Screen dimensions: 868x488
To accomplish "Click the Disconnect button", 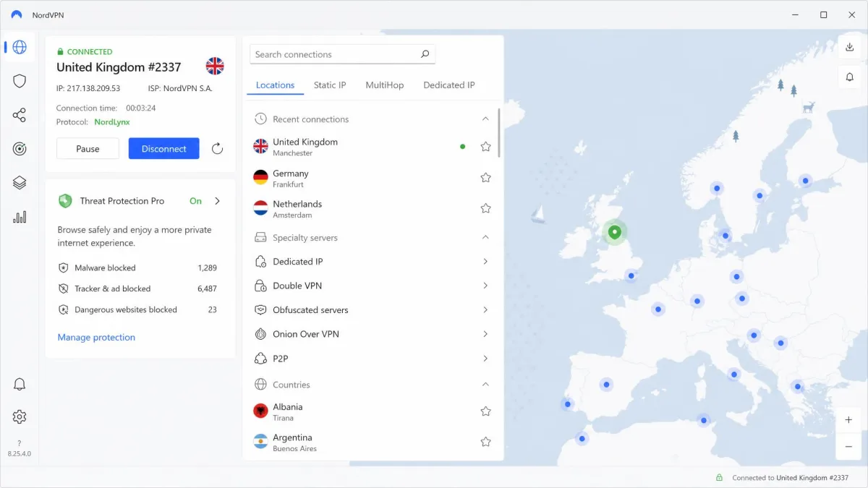I will pyautogui.click(x=163, y=149).
